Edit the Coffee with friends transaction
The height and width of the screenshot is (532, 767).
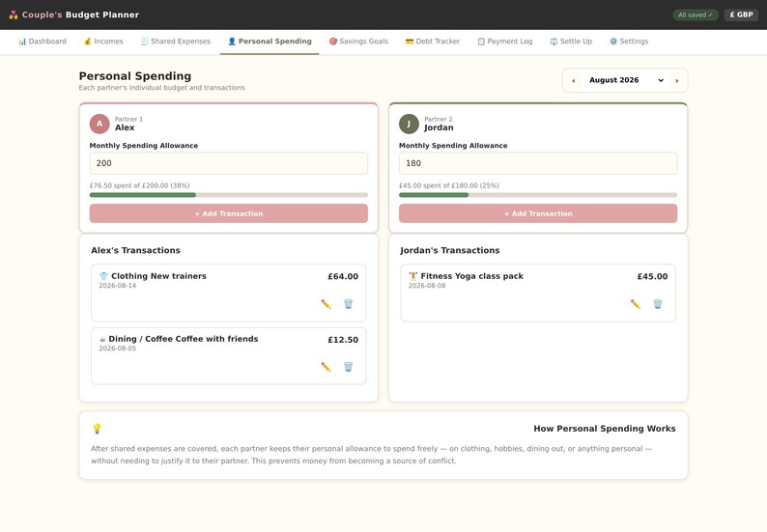326,367
